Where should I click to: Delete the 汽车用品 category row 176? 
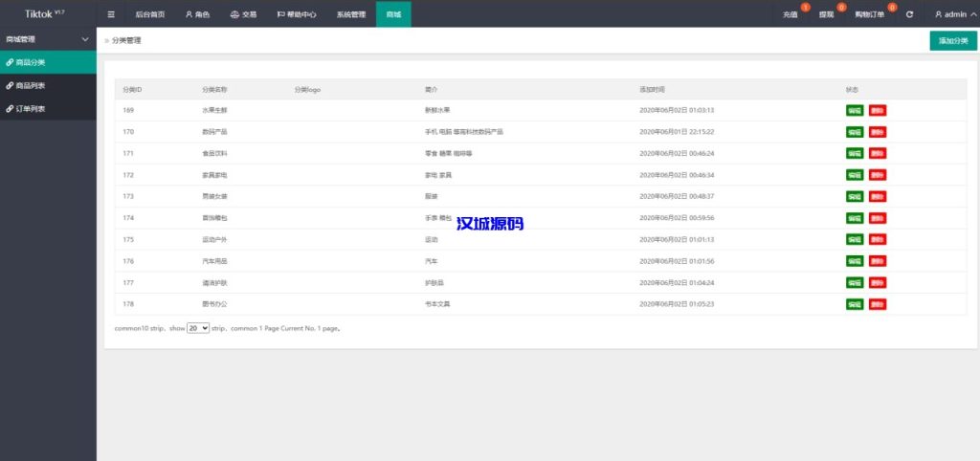pyautogui.click(x=878, y=261)
